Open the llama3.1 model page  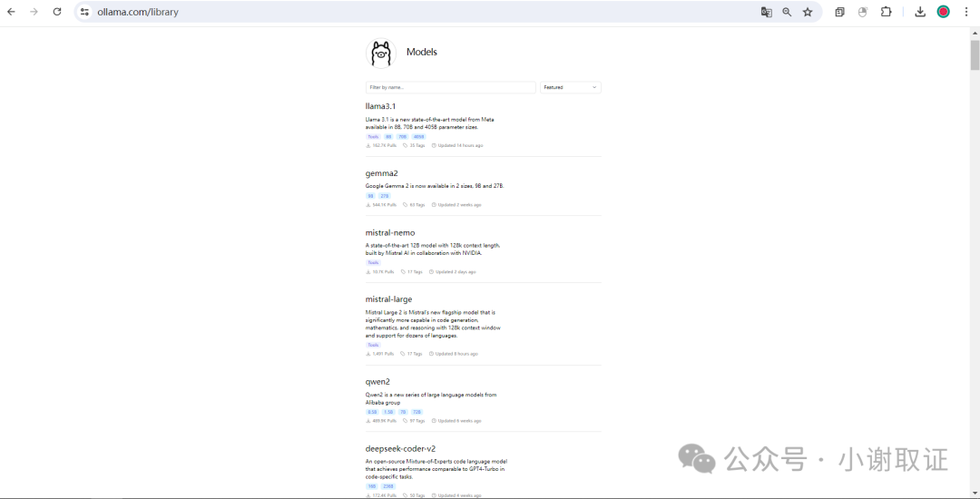tap(380, 106)
